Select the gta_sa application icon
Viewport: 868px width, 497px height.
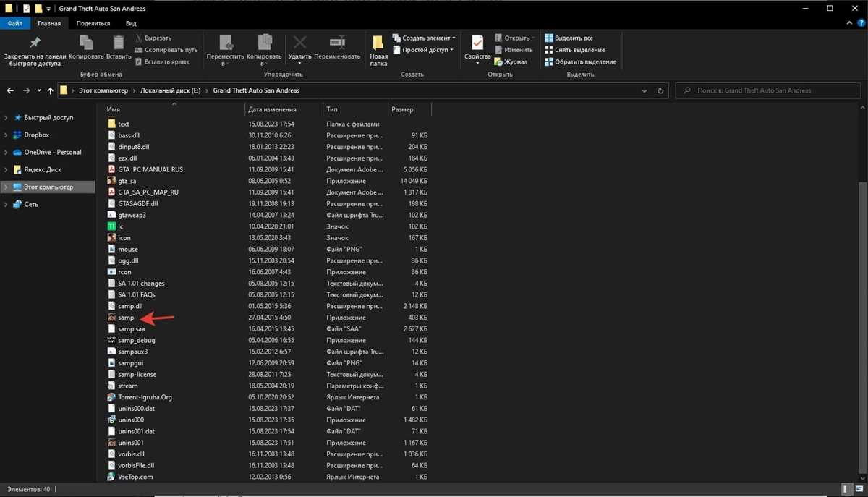coord(111,181)
